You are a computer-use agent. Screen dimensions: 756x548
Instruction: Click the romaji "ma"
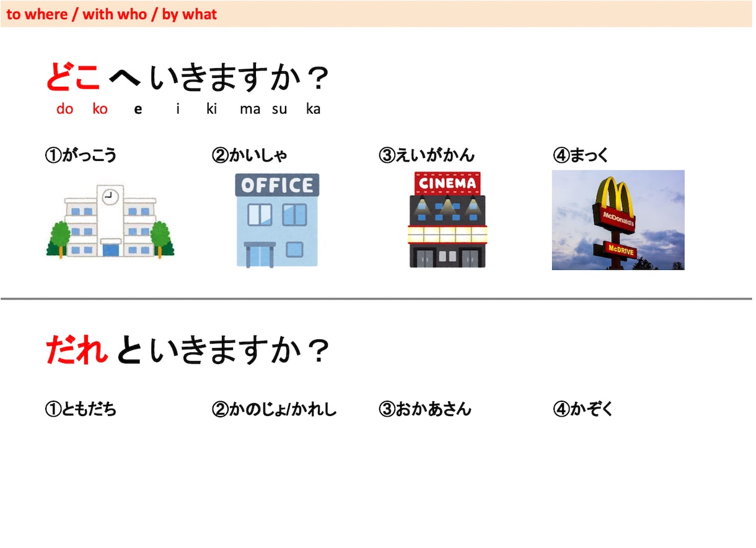click(x=250, y=110)
